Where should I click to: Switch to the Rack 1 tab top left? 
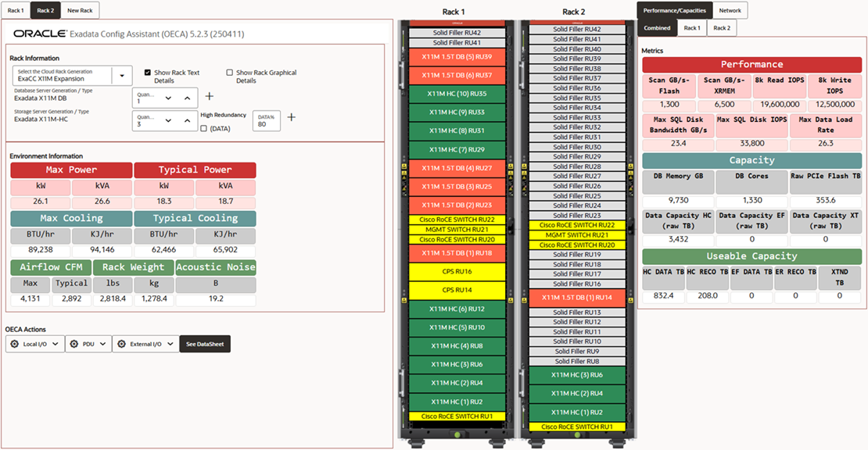(x=16, y=10)
